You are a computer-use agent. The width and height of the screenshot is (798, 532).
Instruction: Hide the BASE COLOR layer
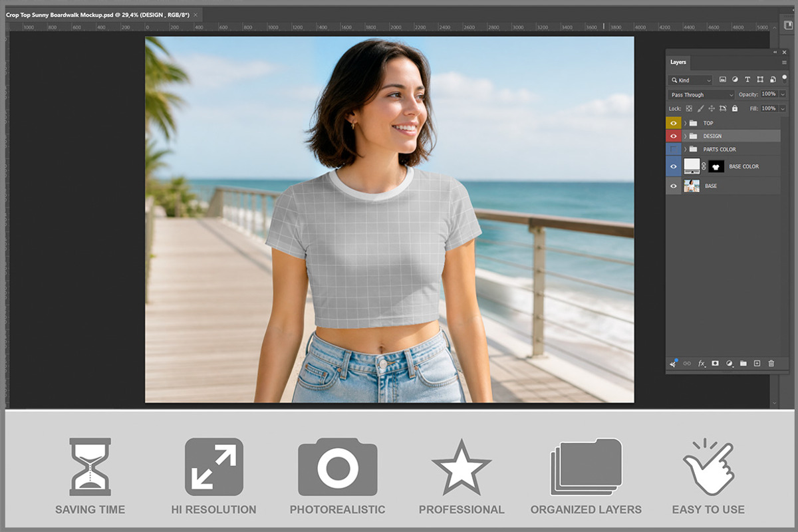[x=674, y=166]
